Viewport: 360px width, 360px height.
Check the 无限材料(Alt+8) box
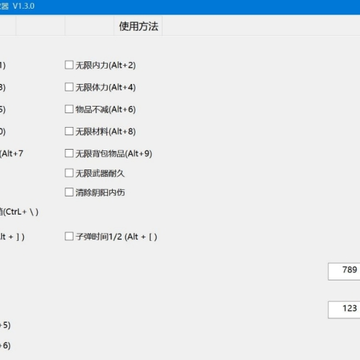coord(69,131)
